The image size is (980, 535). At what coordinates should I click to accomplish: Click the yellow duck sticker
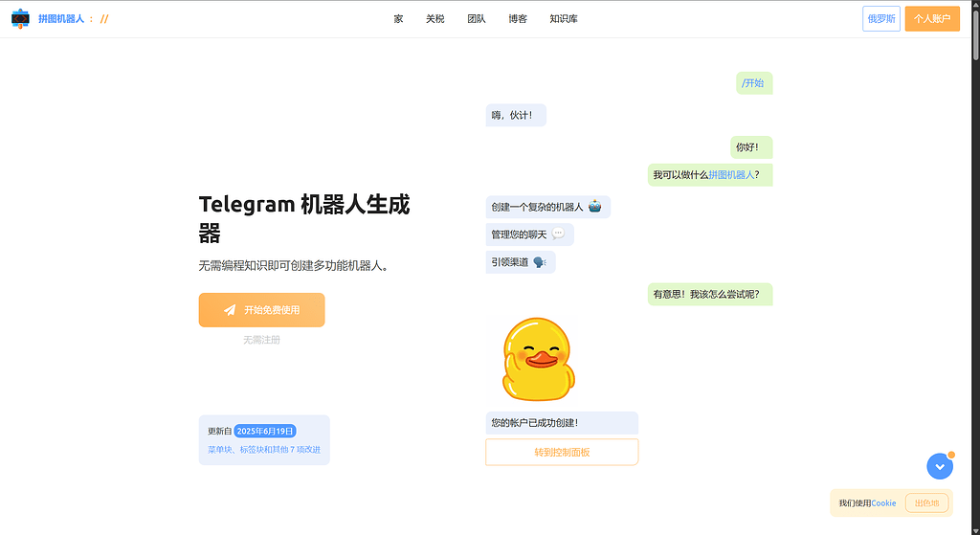tap(538, 359)
